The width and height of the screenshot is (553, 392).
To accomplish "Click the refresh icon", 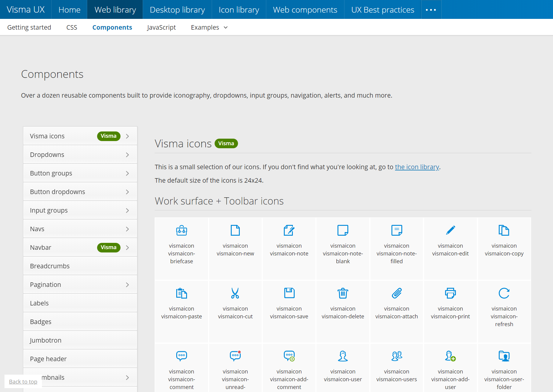I will tap(504, 293).
